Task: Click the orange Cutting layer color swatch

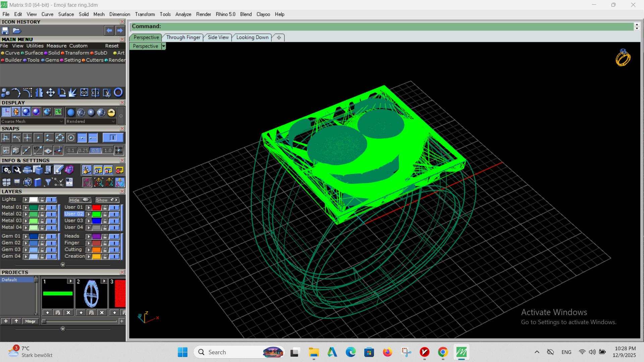Action: (97, 250)
